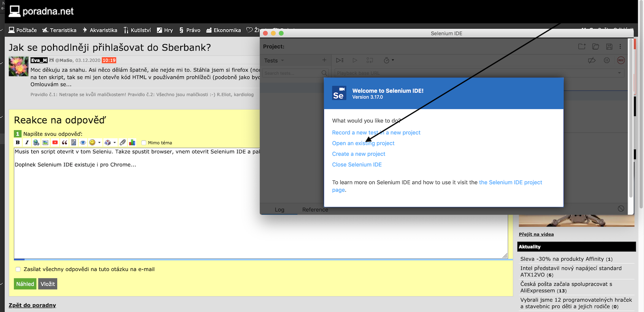
Task: Click the pause on exceptions icon
Action: point(606,60)
